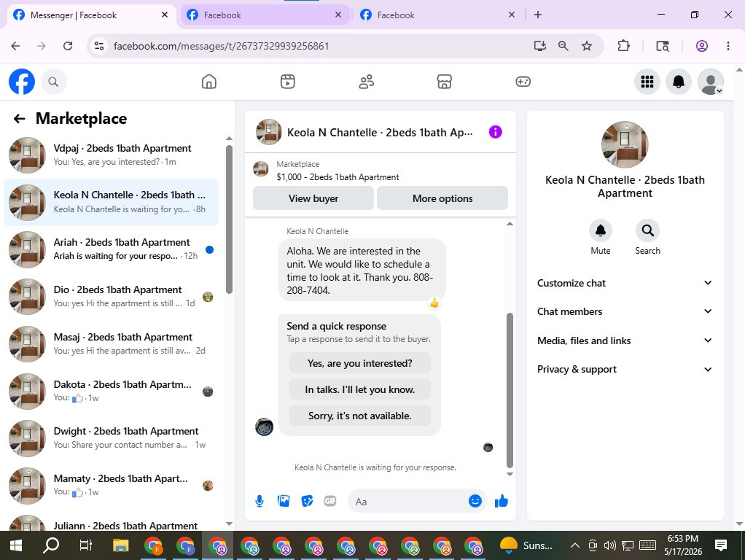Screen dimensions: 745x560
Task: Open Dwight 2beds 1bath Apartment conversation
Action: coord(111,437)
